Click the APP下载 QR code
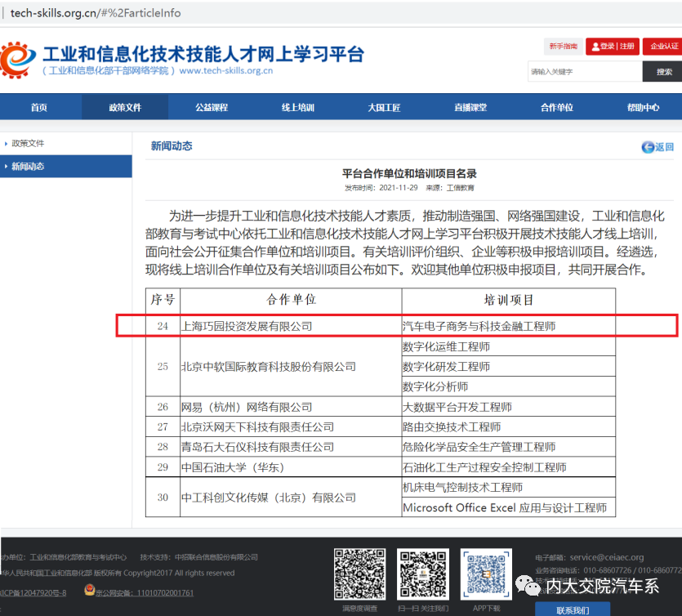The image size is (682, 616). tap(486, 574)
